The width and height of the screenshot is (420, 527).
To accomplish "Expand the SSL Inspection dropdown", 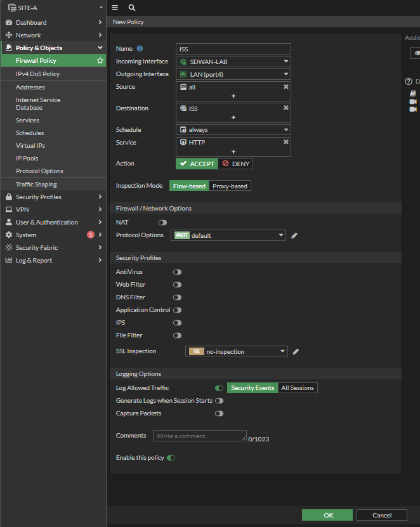I will click(x=237, y=351).
